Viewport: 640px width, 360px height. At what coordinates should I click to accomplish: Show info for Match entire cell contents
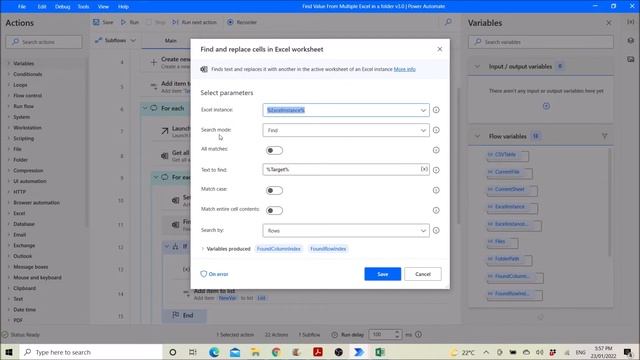(x=436, y=210)
